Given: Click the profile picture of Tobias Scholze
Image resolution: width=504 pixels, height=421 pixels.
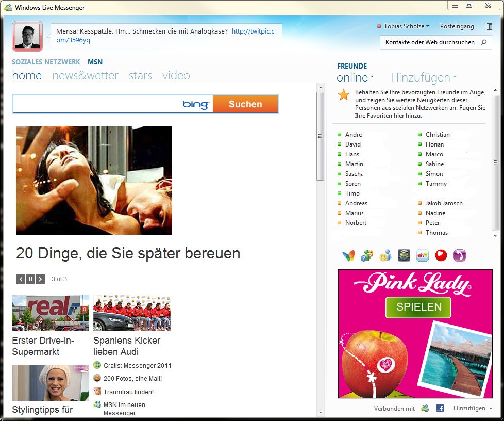Looking at the screenshot, I should point(27,36).
